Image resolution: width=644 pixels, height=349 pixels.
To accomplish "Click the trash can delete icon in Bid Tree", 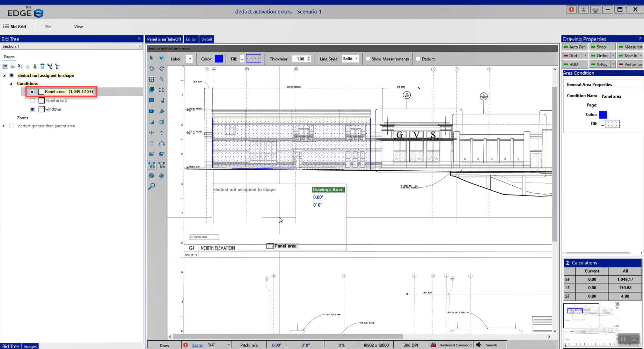I will (42, 66).
